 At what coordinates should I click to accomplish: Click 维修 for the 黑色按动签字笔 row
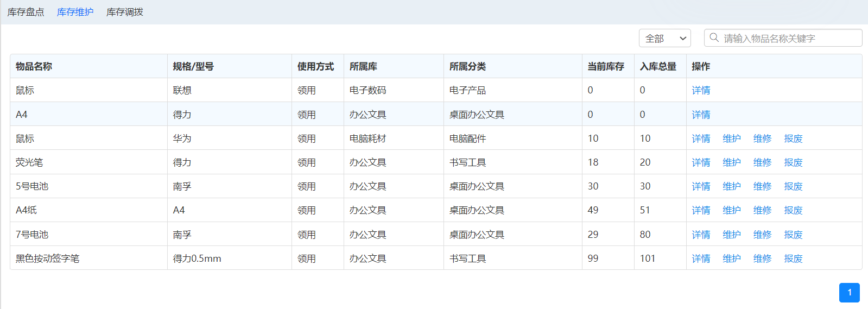click(762, 258)
